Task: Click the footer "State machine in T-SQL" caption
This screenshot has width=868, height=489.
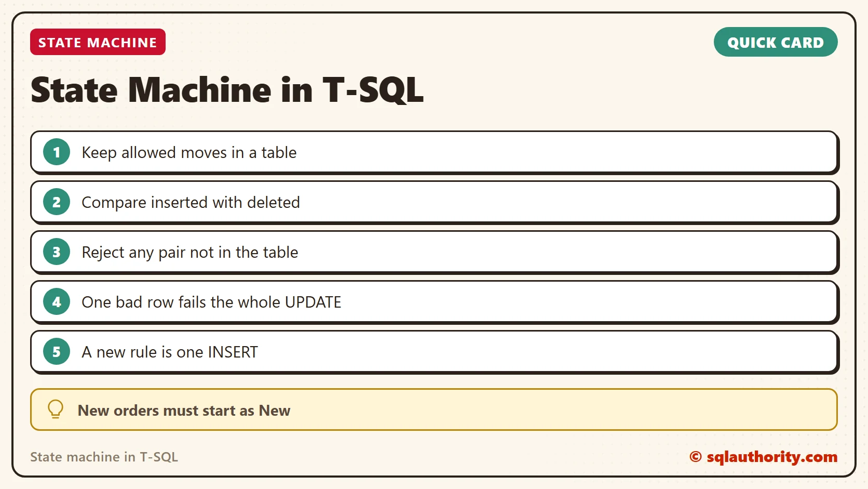Action: point(104,457)
